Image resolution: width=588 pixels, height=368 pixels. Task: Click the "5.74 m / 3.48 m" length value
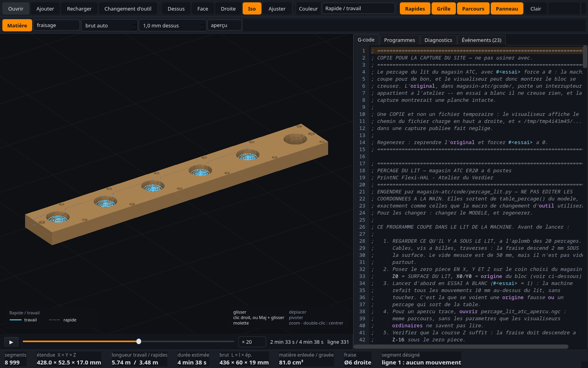pos(135,363)
